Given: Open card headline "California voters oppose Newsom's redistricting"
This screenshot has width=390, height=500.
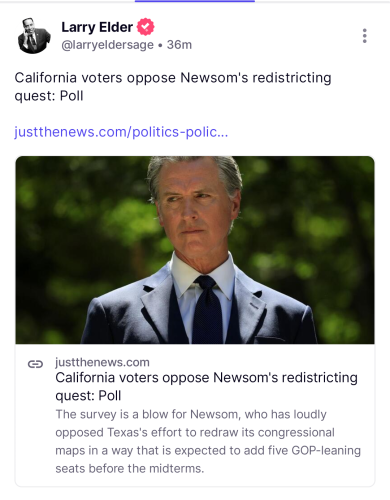Looking at the screenshot, I should (206, 378).
